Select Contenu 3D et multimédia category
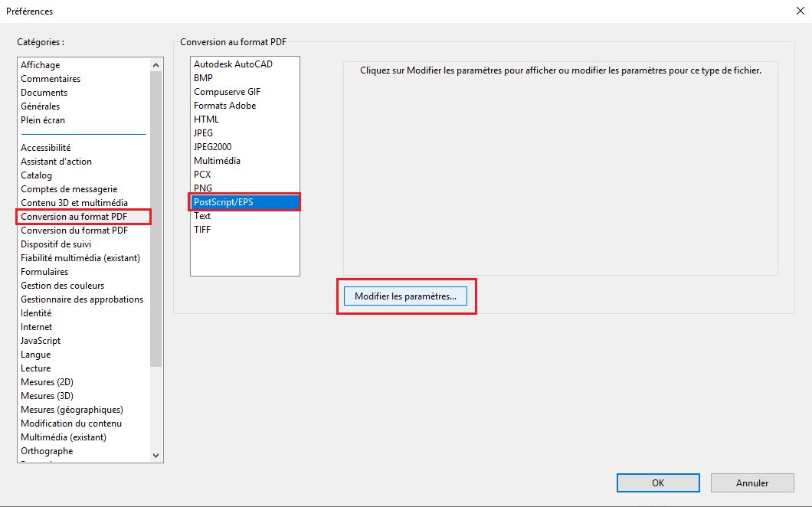This screenshot has width=812, height=507. [74, 202]
